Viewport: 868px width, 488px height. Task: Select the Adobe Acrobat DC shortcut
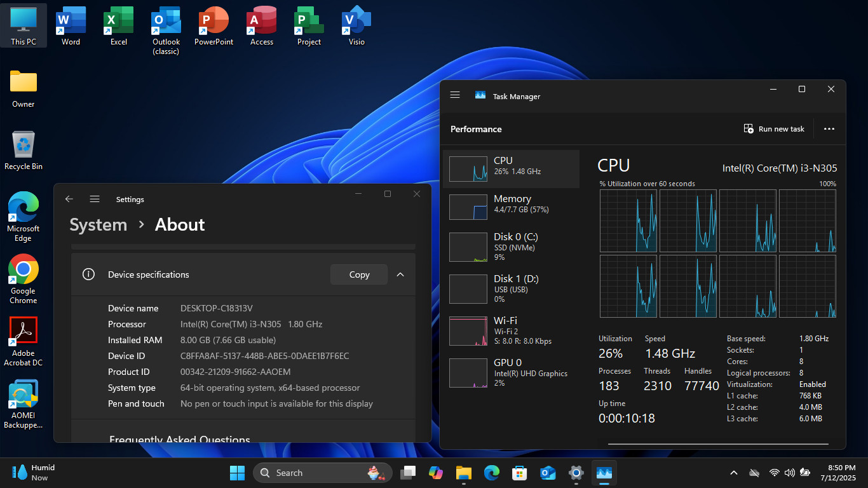pos(24,341)
